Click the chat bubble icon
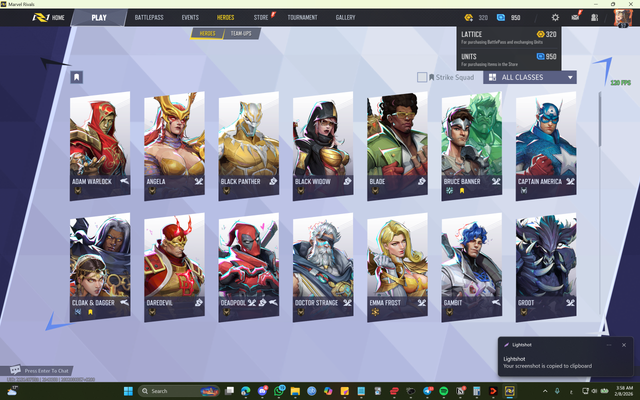This screenshot has width=640, height=400. pyautogui.click(x=15, y=370)
